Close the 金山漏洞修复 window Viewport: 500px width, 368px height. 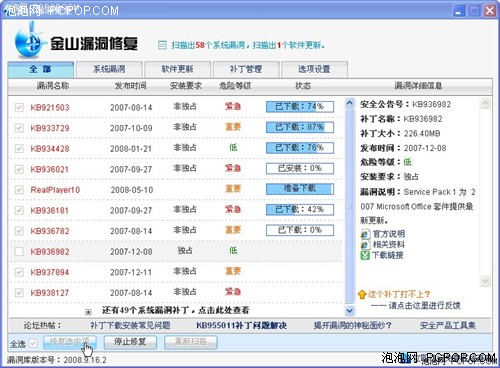[x=489, y=10]
